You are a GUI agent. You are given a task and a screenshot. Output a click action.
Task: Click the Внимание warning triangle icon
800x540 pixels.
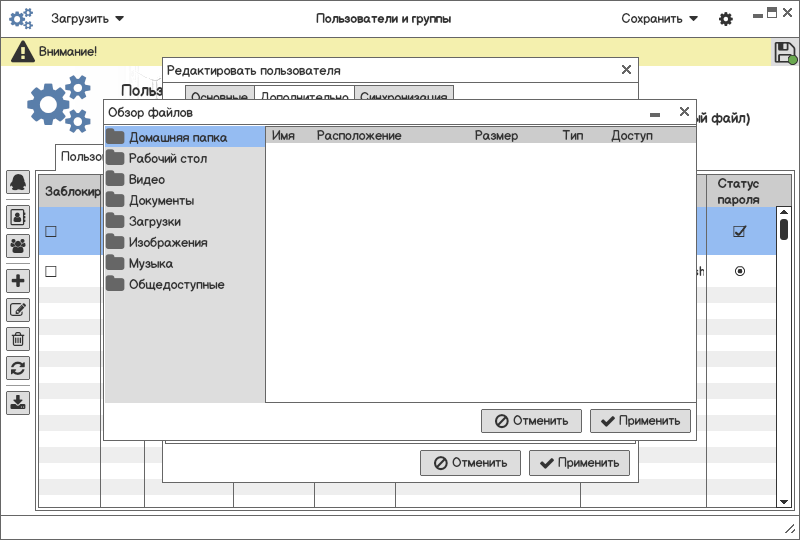[23, 52]
